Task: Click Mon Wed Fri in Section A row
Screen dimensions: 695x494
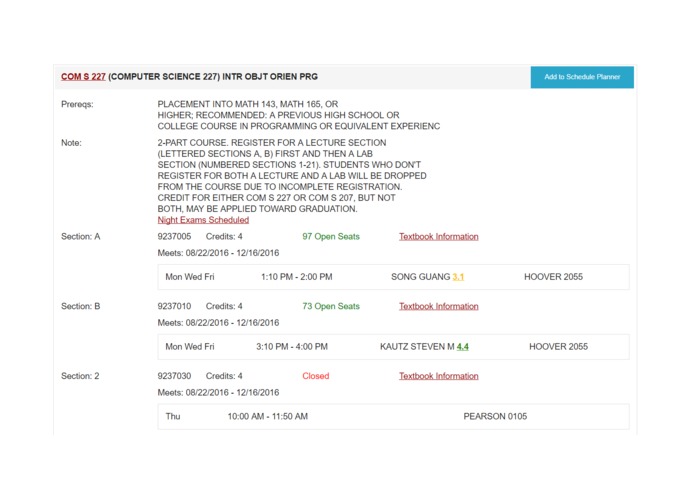Action: (190, 277)
